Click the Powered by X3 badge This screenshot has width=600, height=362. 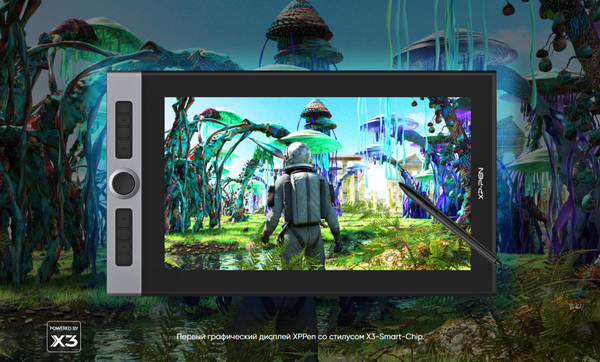point(64,337)
